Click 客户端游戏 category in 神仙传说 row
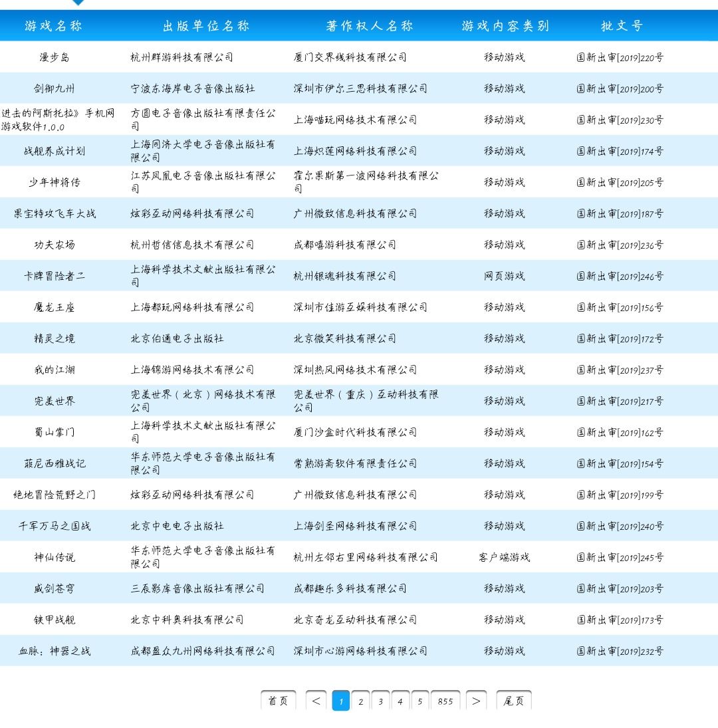 (505, 557)
